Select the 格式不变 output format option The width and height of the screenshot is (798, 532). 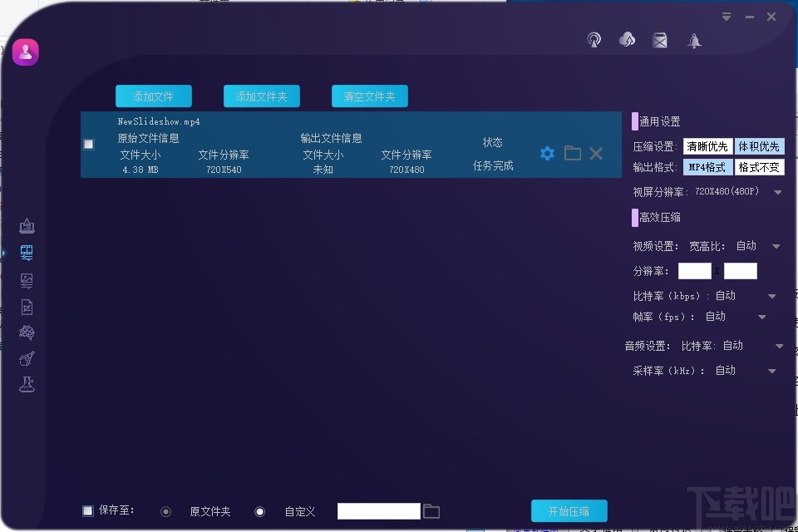pyautogui.click(x=760, y=167)
